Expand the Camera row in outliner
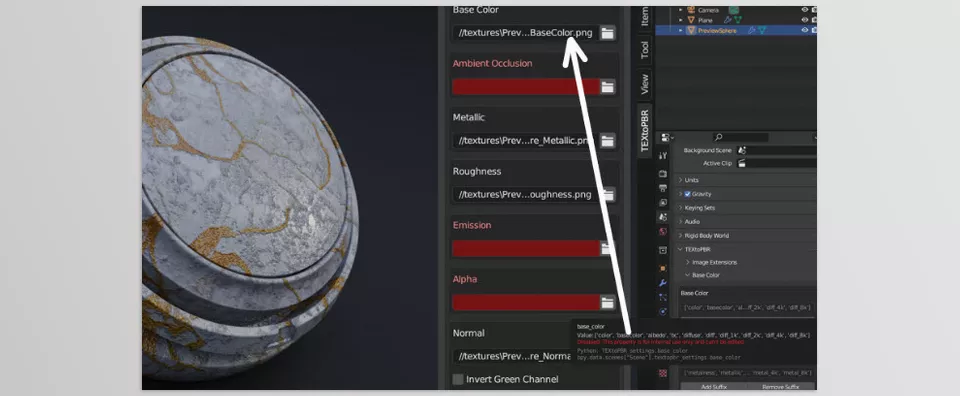Image resolution: width=960 pixels, height=396 pixels. [x=680, y=10]
